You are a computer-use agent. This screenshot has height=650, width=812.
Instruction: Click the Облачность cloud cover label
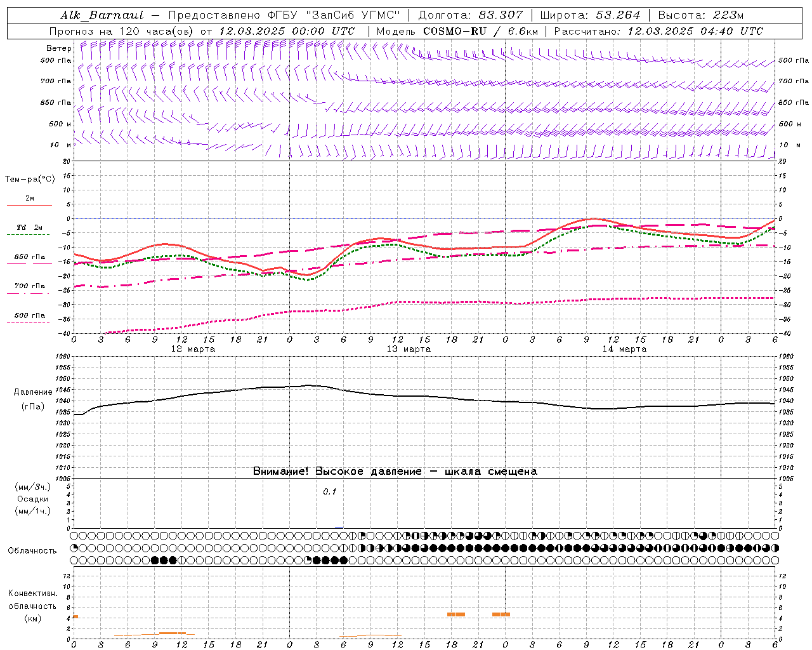(x=32, y=550)
